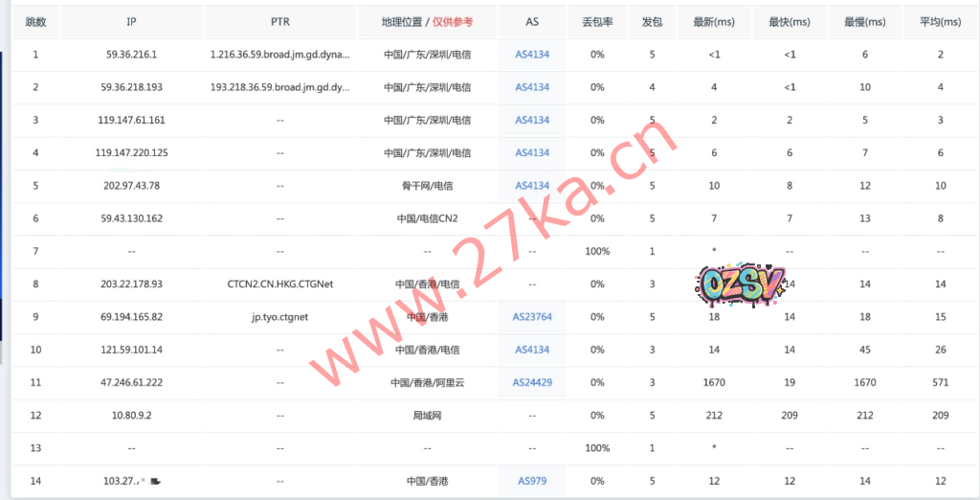Open the AS24429 link for the 阿里云 hop
The image size is (980, 500).
point(532,382)
